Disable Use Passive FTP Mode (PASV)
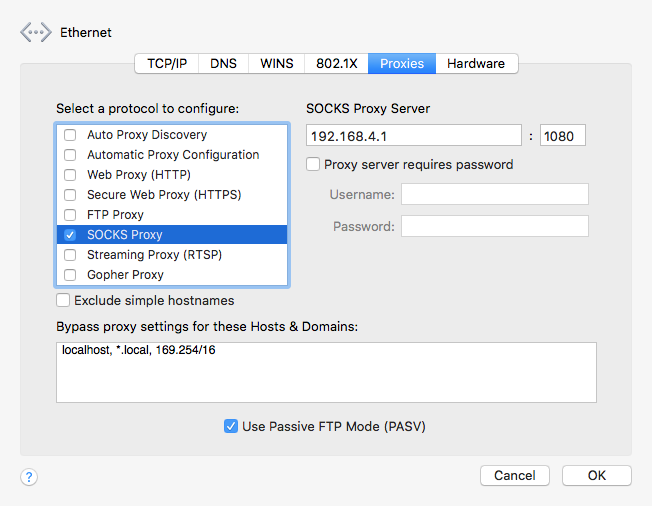This screenshot has height=506, width=652. coord(231,426)
